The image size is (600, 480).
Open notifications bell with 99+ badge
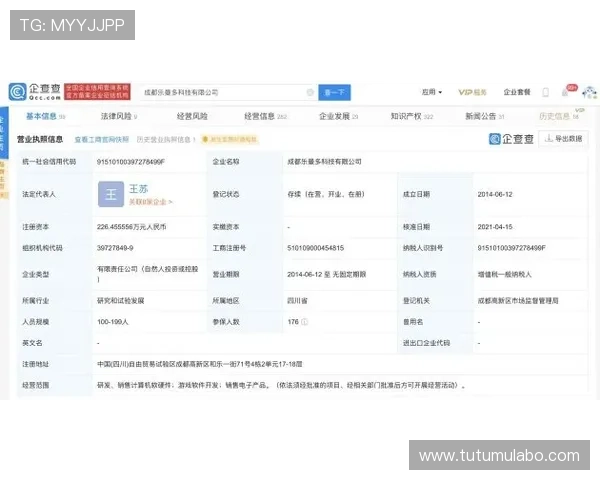[568, 91]
